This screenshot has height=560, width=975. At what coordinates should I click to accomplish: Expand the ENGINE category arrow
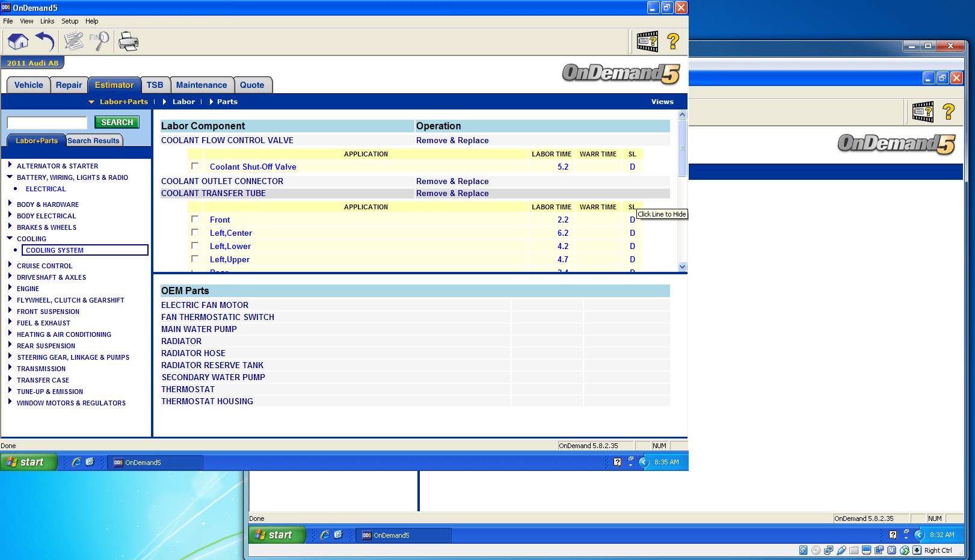(x=10, y=288)
